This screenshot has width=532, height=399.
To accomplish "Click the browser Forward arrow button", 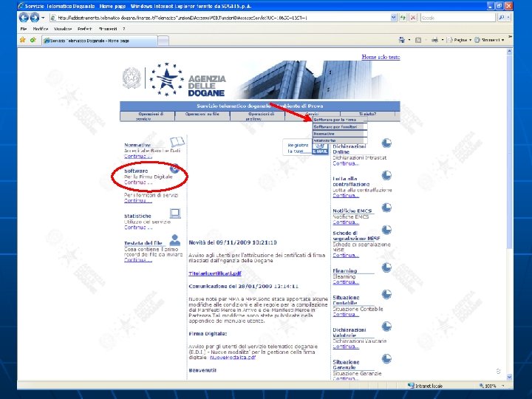I will tap(35, 17).
